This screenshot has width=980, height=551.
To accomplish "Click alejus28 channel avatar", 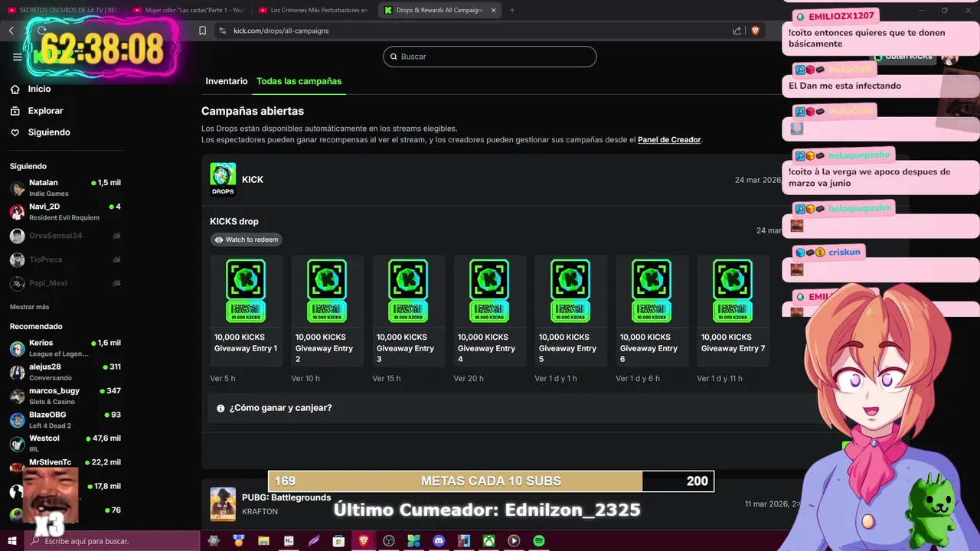I will point(17,372).
